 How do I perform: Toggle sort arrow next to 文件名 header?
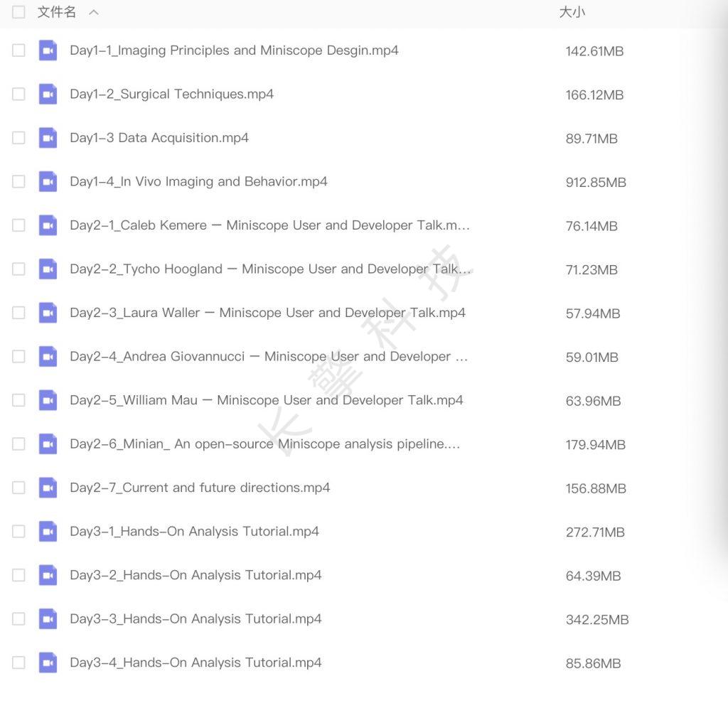point(94,13)
